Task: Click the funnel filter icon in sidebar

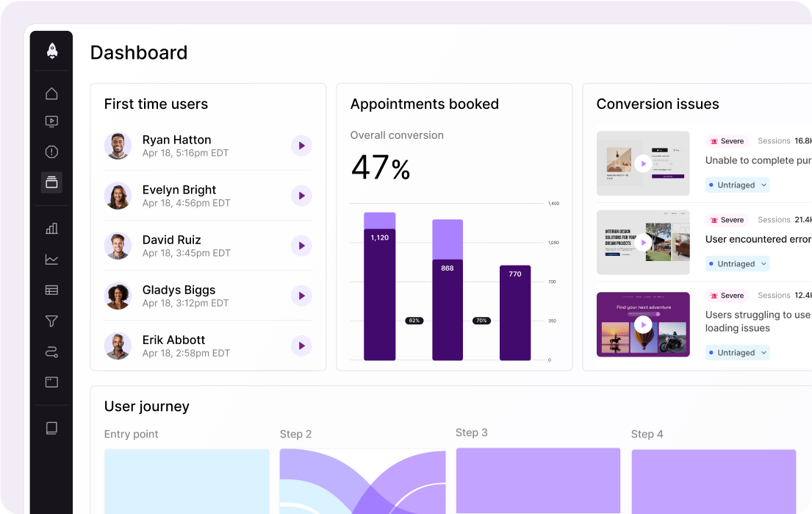Action: 51,321
